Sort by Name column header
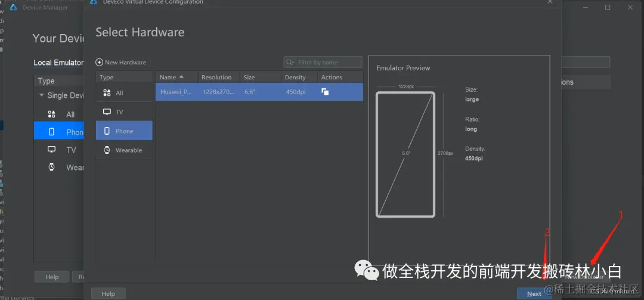The height and width of the screenshot is (300, 644). pyautogui.click(x=177, y=78)
